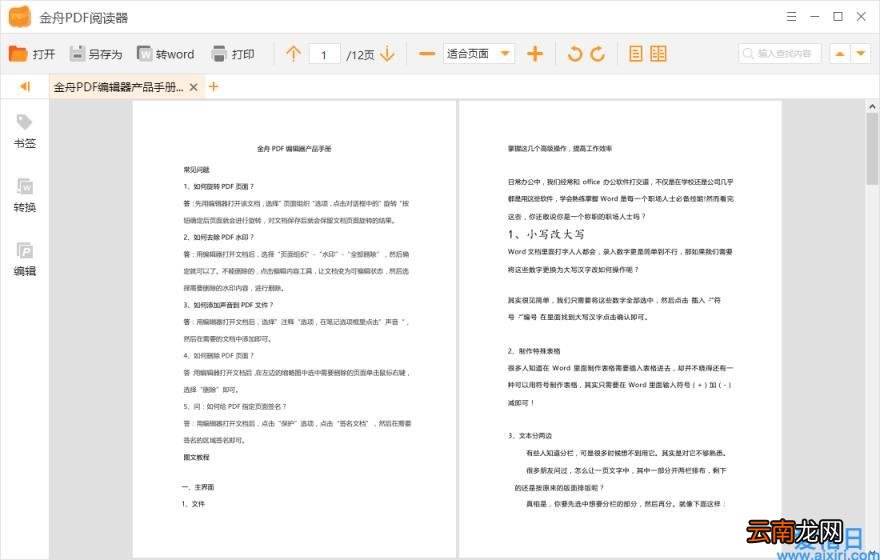Open zoom dropdown showing 适合页面
Screen dimensions: 880x560
pyautogui.click(x=479, y=54)
